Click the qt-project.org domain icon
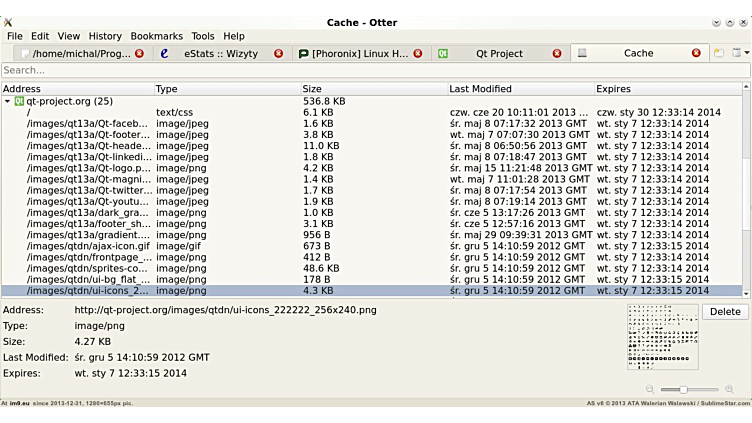The height and width of the screenshot is (423, 752). pos(20,101)
